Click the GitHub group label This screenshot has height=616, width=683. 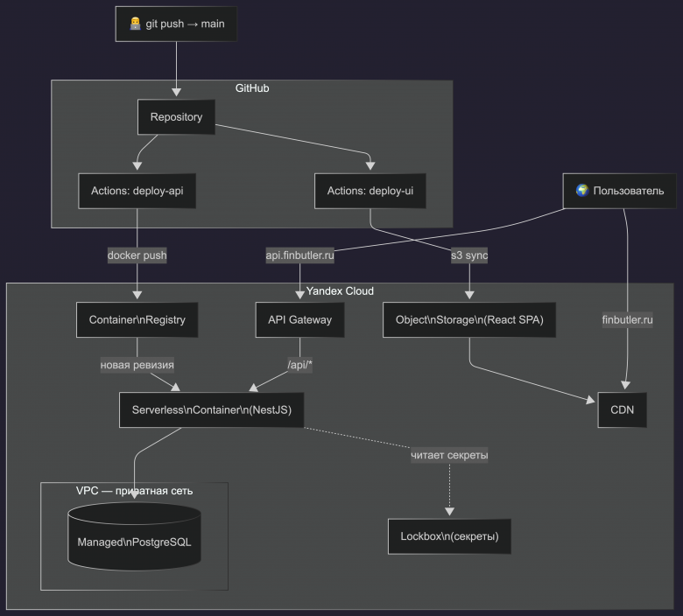click(x=252, y=88)
